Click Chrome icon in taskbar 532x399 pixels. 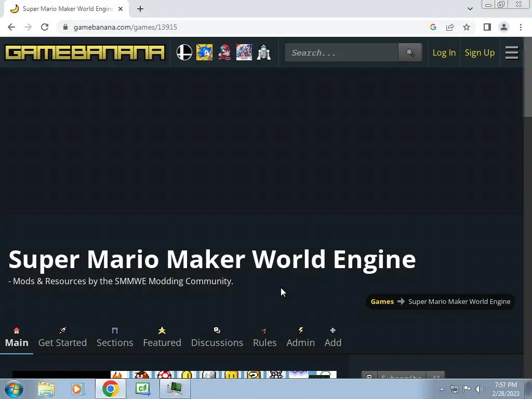tap(110, 389)
